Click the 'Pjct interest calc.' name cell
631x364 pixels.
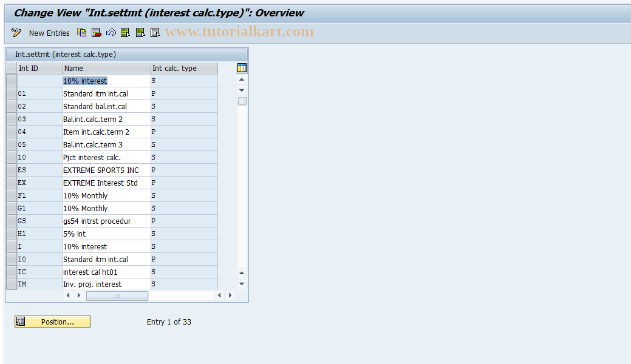pyautogui.click(x=107, y=157)
